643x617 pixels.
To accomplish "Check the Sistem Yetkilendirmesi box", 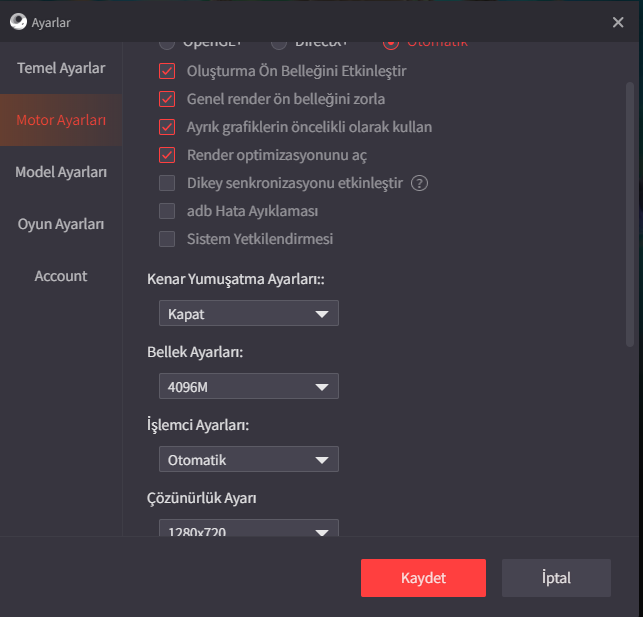I will 167,239.
